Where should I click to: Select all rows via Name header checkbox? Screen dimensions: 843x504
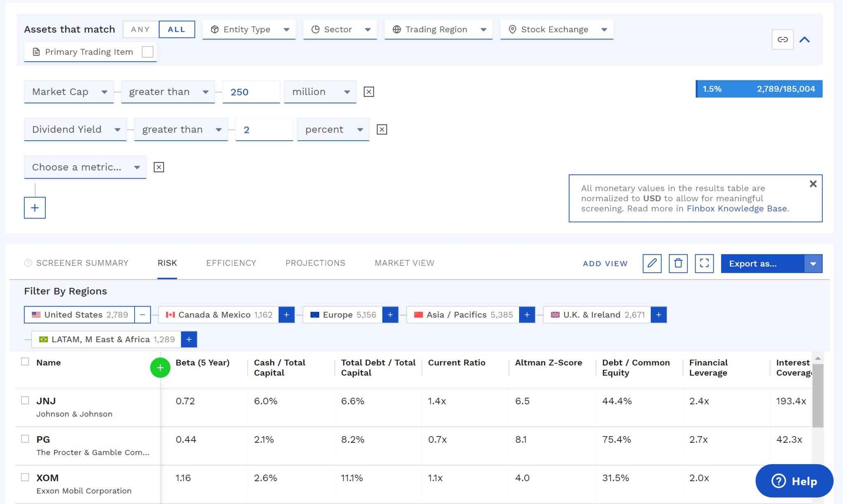point(25,362)
